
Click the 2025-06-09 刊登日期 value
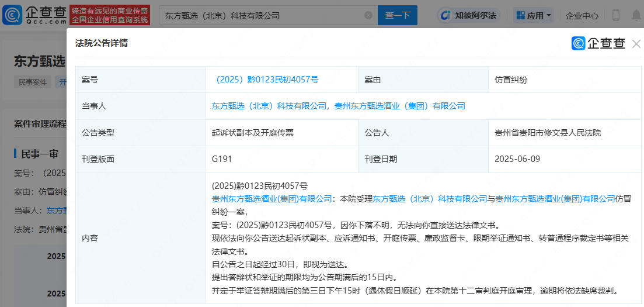517,159
